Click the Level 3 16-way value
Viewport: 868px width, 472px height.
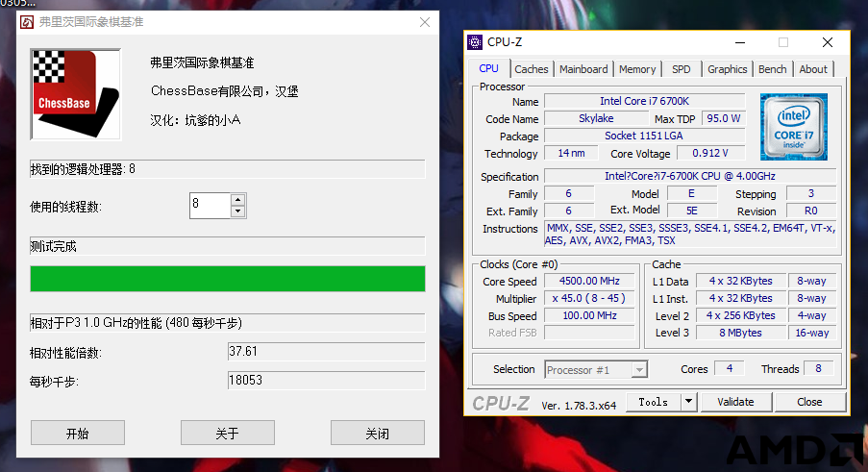[x=811, y=333]
